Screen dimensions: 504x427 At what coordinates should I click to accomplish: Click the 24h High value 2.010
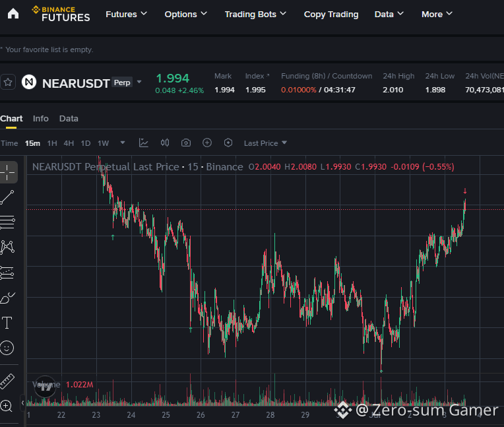[x=393, y=90]
